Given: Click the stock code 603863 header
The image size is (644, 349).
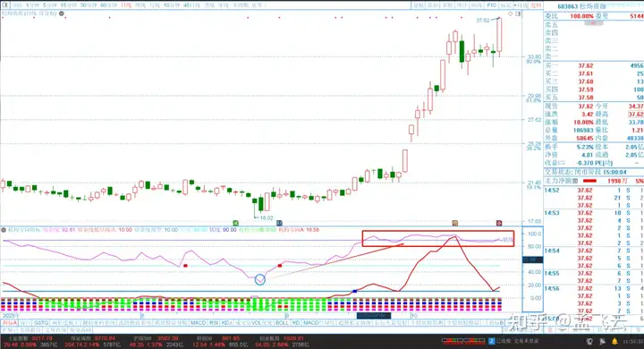Looking at the screenshot, I should [567, 6].
